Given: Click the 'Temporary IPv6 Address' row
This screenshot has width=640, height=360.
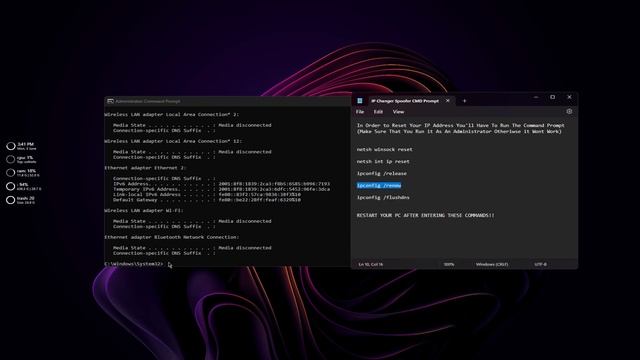Looking at the screenshot, I should (221, 189).
